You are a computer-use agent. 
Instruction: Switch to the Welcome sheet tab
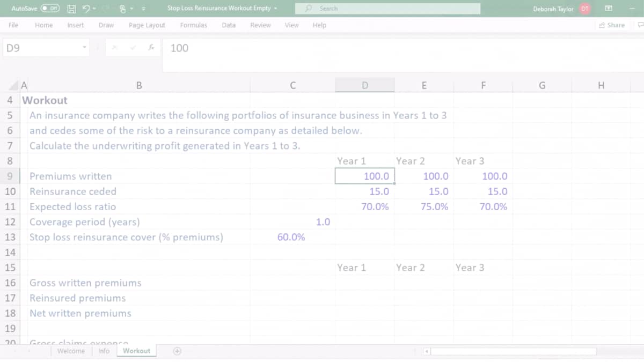point(71,351)
